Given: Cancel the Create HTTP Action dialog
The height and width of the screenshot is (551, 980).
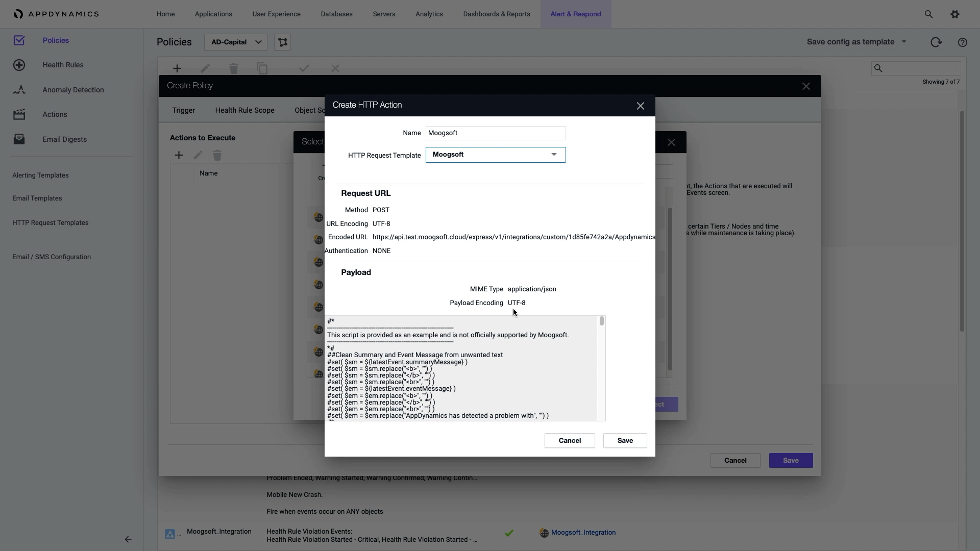Looking at the screenshot, I should [x=570, y=441].
